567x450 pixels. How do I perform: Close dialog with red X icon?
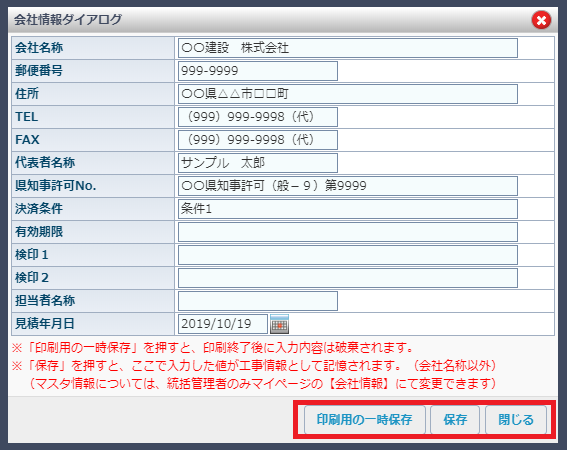point(541,20)
